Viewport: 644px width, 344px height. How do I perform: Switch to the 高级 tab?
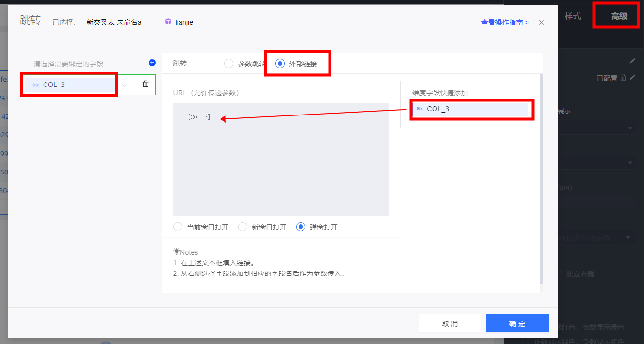pos(619,16)
